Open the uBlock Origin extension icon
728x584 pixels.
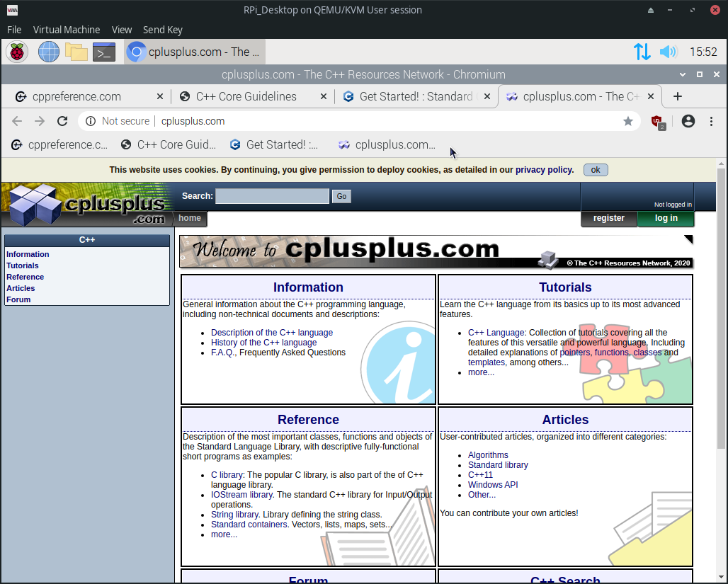[657, 122]
